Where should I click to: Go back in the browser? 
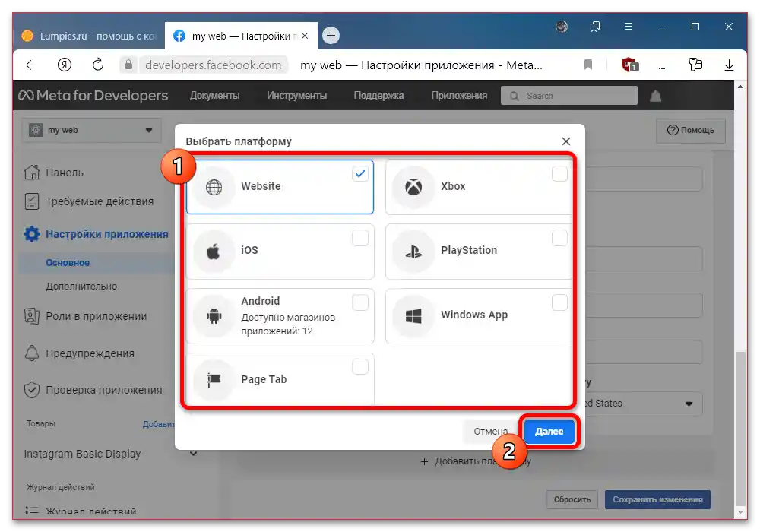[x=31, y=65]
